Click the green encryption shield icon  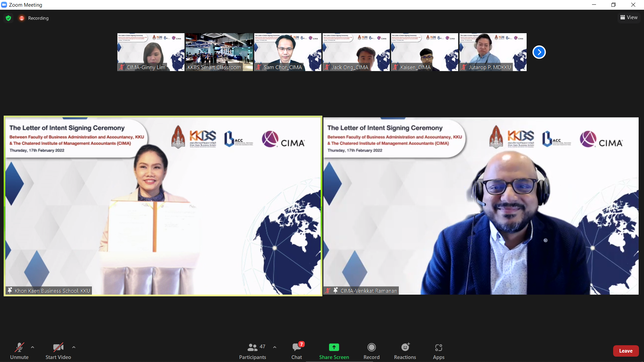point(8,18)
